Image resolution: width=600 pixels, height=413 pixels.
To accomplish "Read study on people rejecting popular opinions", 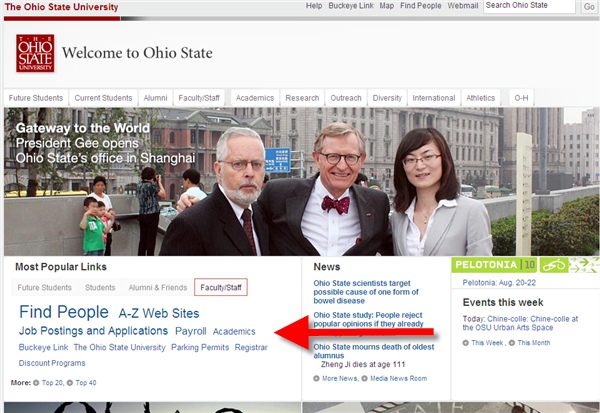I will 368,320.
